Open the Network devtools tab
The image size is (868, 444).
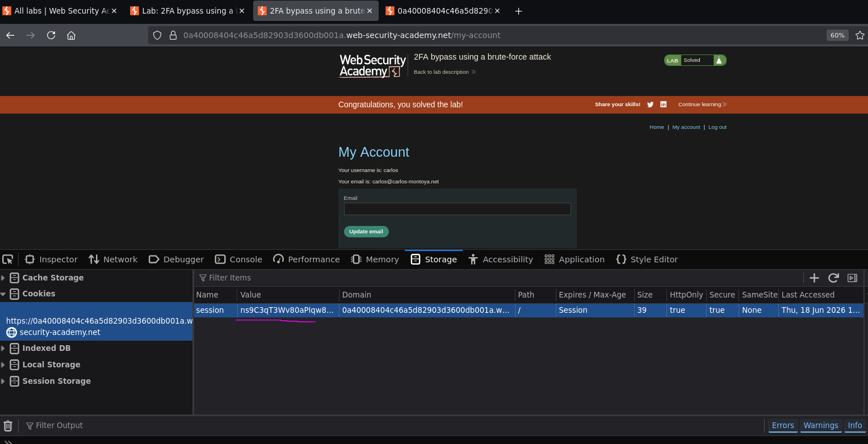tap(113, 259)
